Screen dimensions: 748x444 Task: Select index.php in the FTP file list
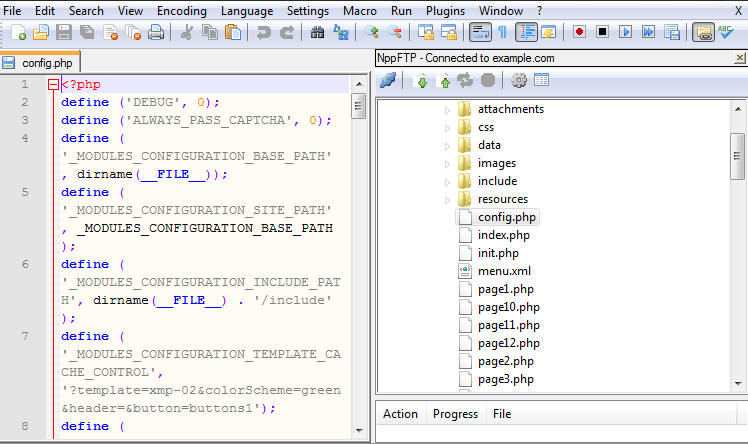[503, 235]
